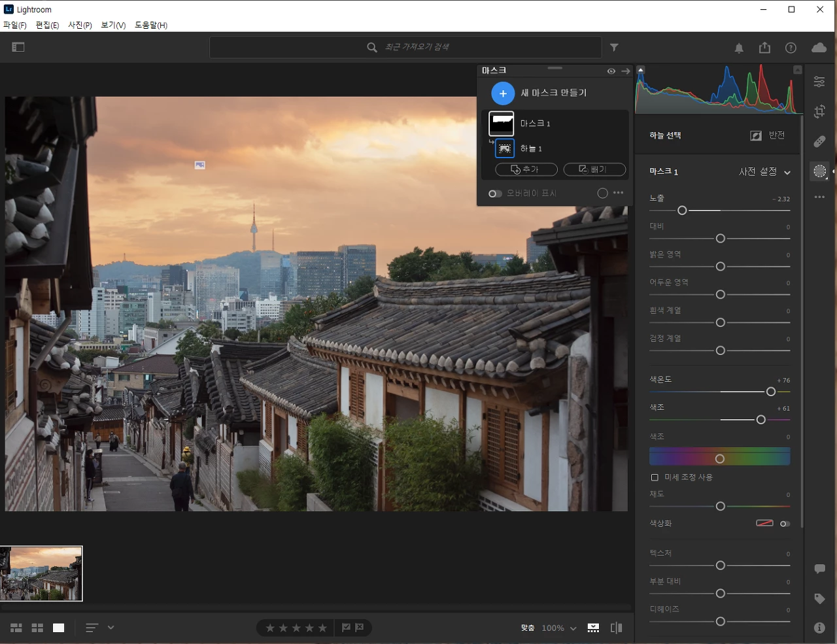The image size is (837, 644).
Task: Toggle the 오버레이 표시 switch
Action: pyautogui.click(x=495, y=194)
